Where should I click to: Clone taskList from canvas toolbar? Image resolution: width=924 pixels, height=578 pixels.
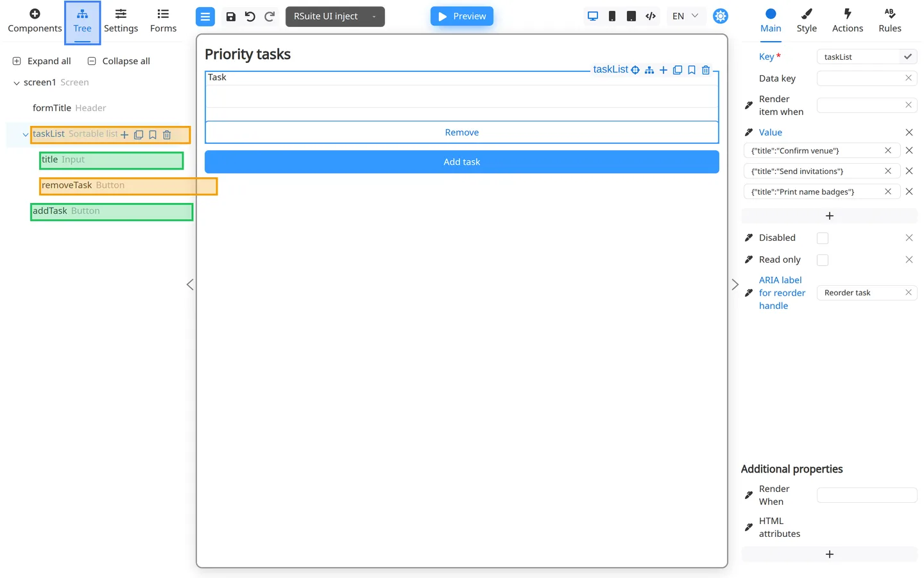click(x=678, y=70)
